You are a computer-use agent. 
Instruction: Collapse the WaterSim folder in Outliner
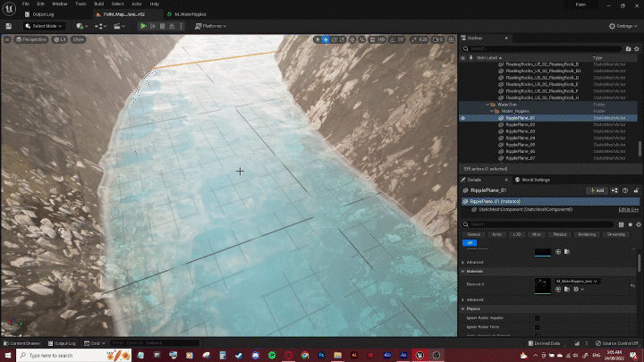pos(487,105)
